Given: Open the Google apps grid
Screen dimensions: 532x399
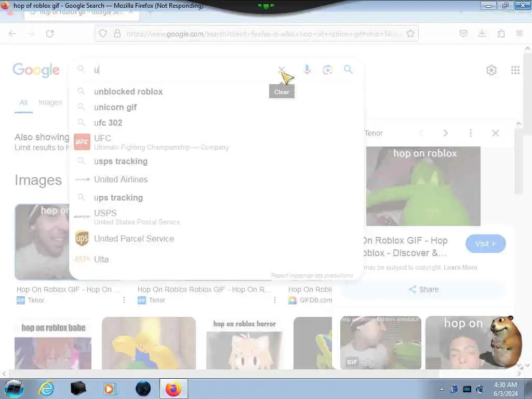Looking at the screenshot, I should click(x=515, y=70).
